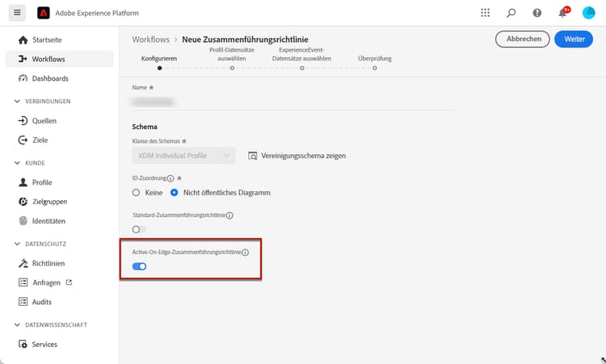Click info icon next to ID-Zuordnung
606x364 pixels.
[x=170, y=178]
